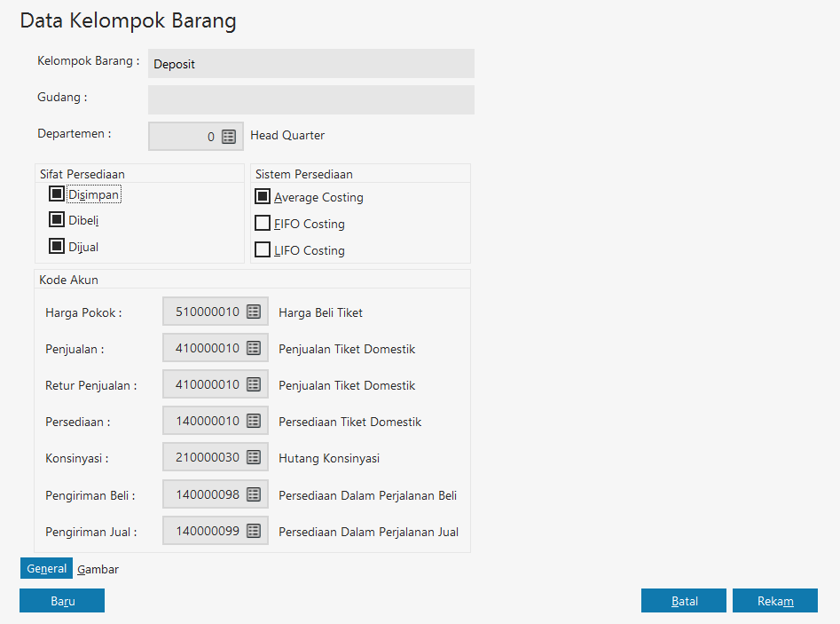Click lookup icon for Pengiriman Jual account
Screen dimensions: 840x624
coord(254,531)
